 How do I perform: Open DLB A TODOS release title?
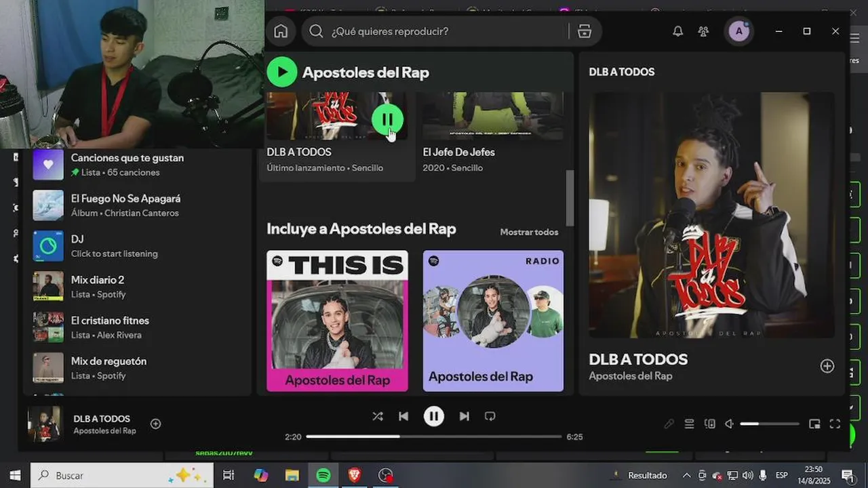299,152
